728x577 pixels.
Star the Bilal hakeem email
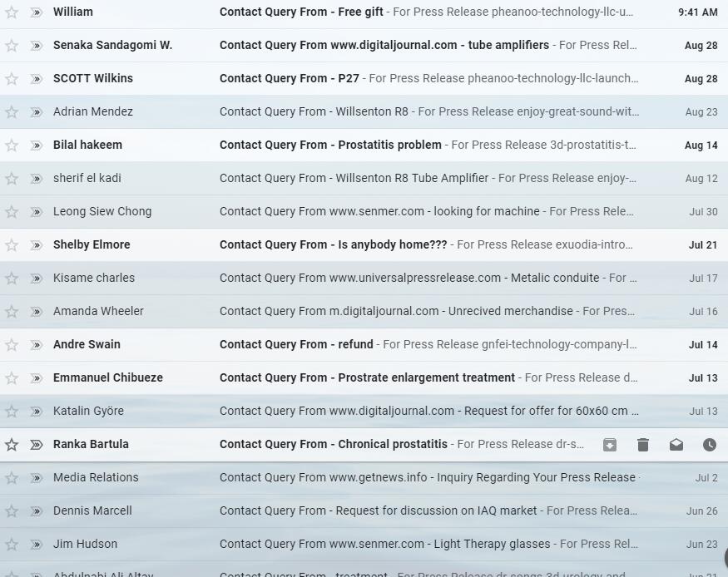12,145
